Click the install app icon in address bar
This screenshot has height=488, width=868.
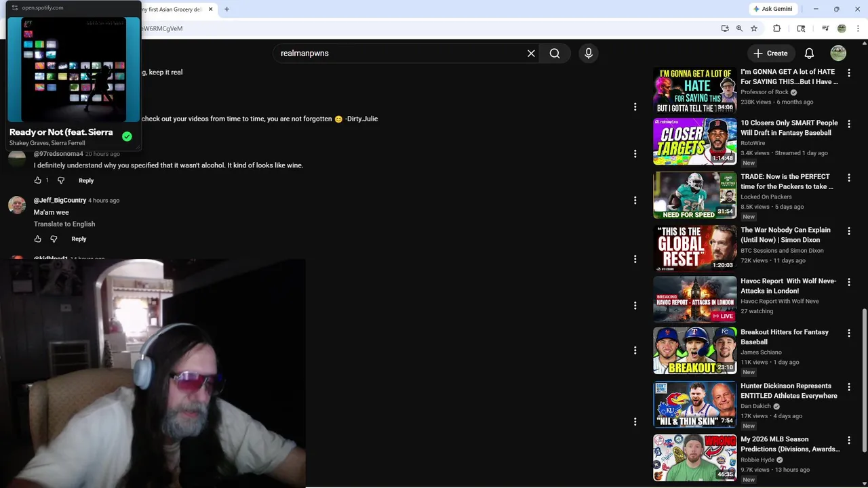tap(725, 28)
